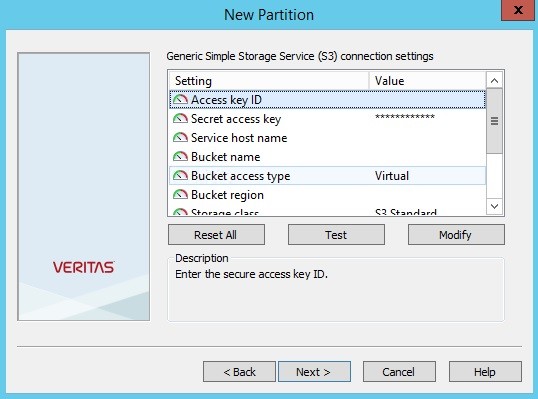Click the gauge icon beside Storage class
This screenshot has width=538, height=399.
[x=180, y=212]
